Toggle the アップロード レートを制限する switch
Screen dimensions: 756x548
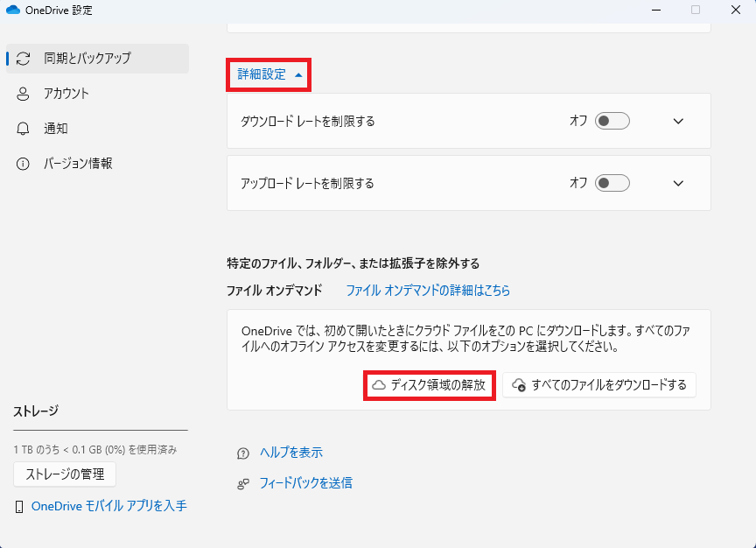[612, 183]
